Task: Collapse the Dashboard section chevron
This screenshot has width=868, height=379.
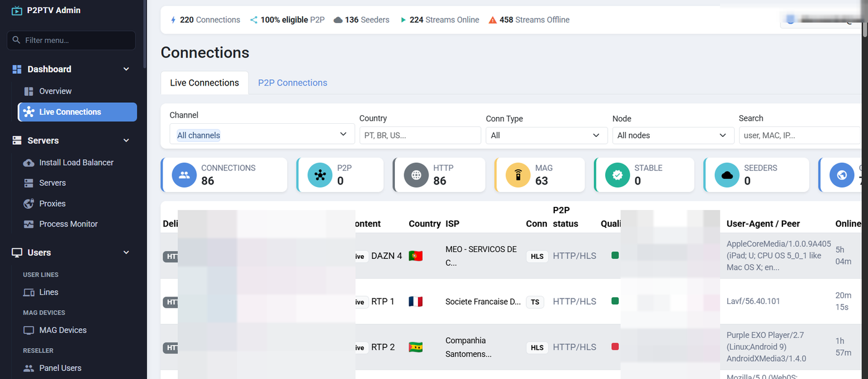Action: 126,69
